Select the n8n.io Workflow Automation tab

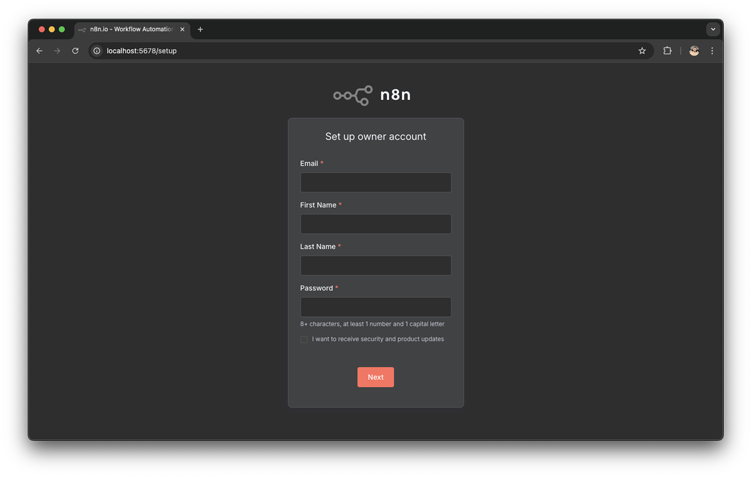click(x=130, y=29)
